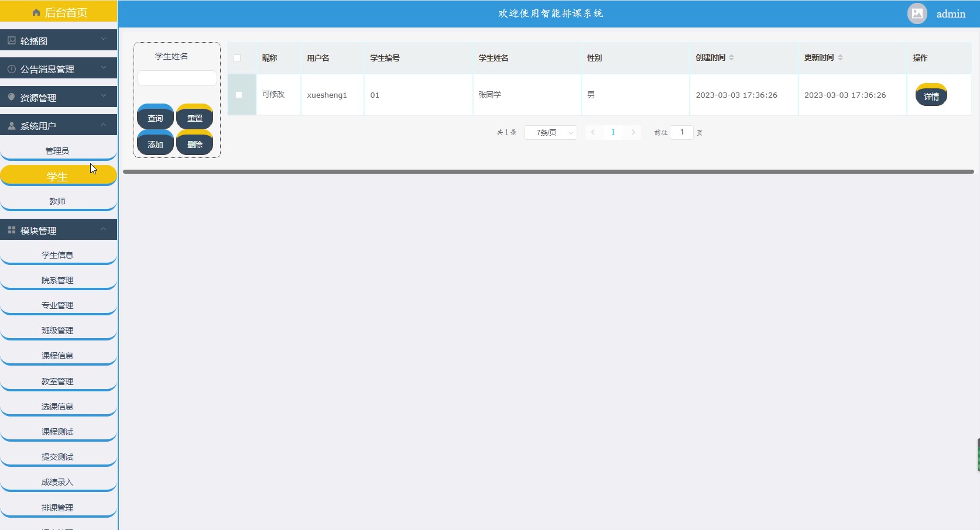Click the 重置 reset button
This screenshot has width=980, height=530.
[x=195, y=117]
